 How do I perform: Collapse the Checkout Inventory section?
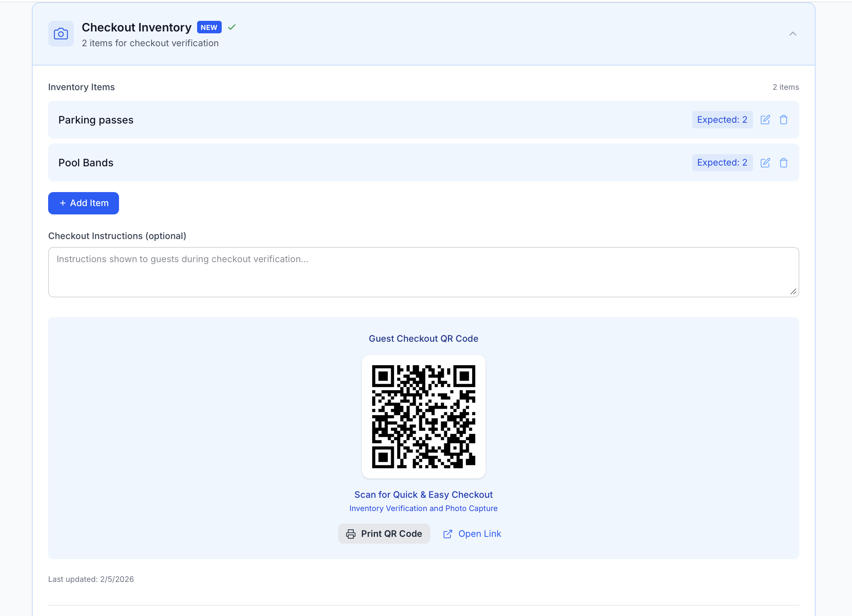[793, 34]
